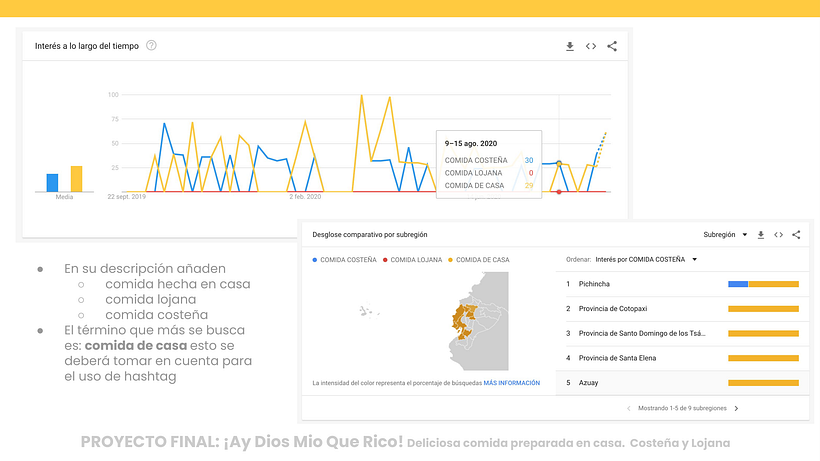
Task: Click the yellow Media average bar
Action: (76, 179)
